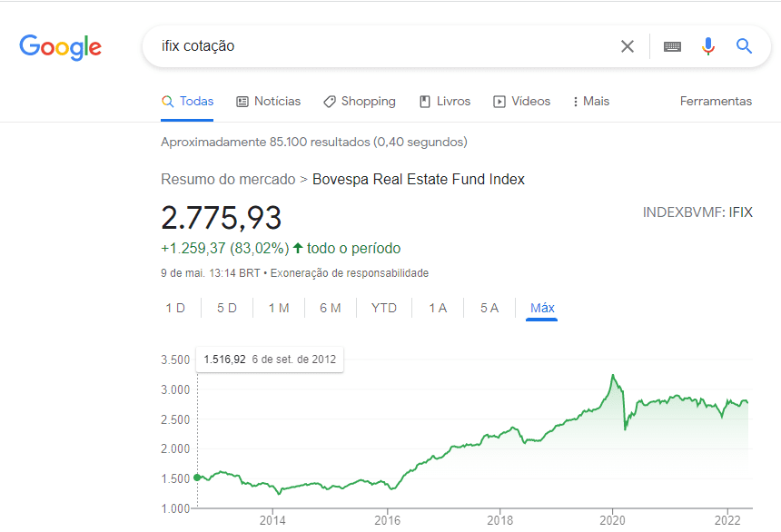This screenshot has width=781, height=532.
Task: Expand the Mais options menu
Action: pyautogui.click(x=590, y=102)
